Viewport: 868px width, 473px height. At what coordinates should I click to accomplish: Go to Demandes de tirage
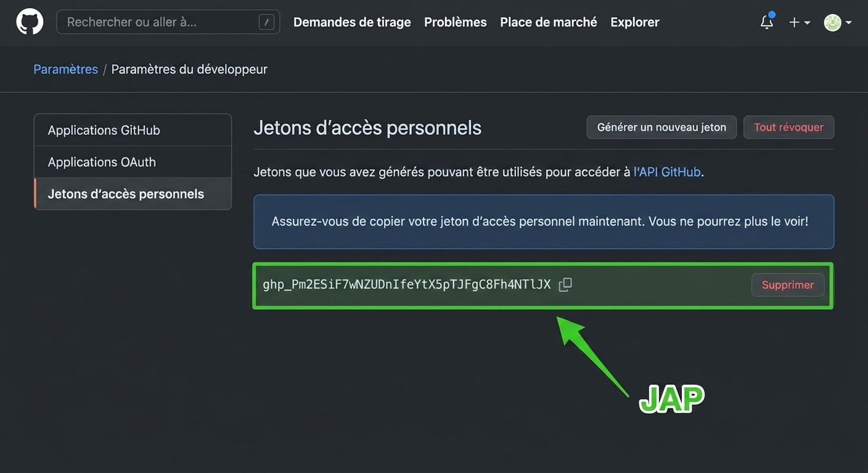coord(352,22)
